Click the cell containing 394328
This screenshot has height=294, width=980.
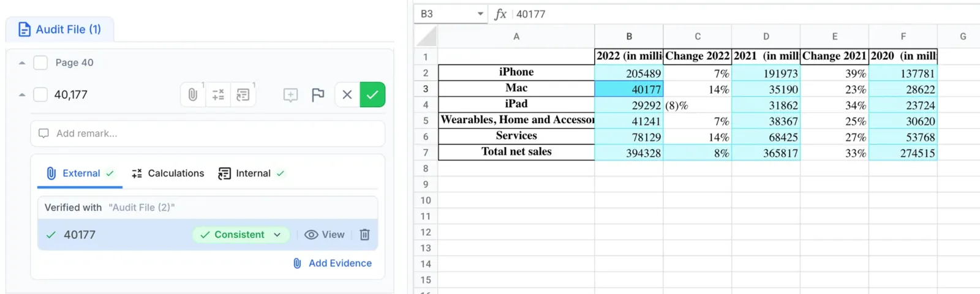629,153
